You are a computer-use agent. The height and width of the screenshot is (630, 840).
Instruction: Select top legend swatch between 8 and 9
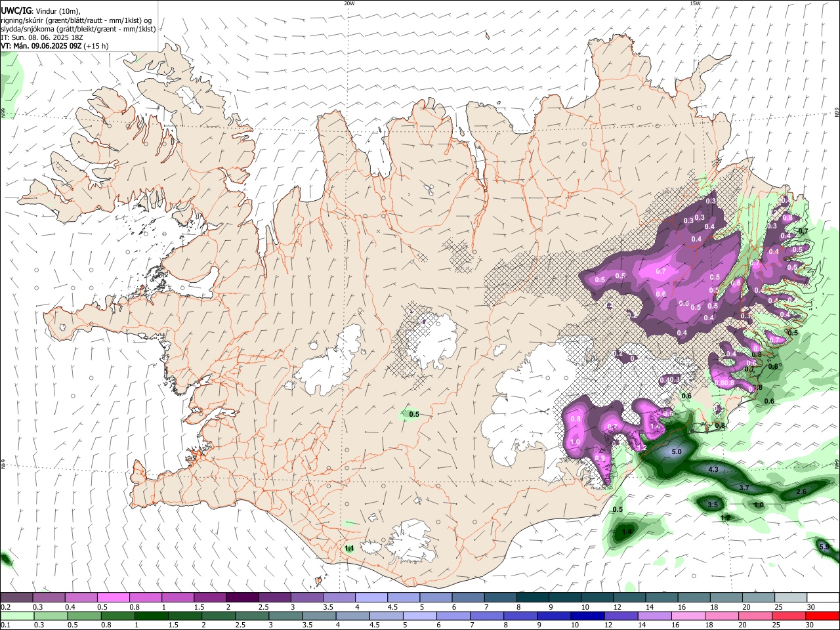coord(533,597)
